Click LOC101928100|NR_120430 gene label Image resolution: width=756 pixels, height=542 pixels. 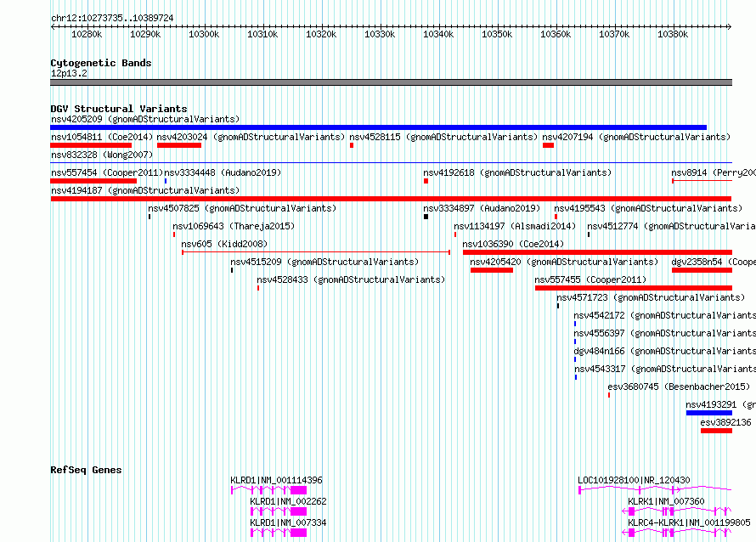pyautogui.click(x=634, y=480)
